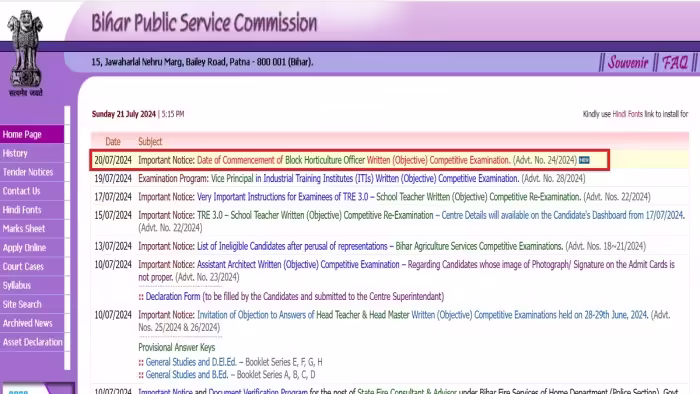Open General Studies and D.El.Ed. answer key
The image size is (700, 394).
[191, 362]
